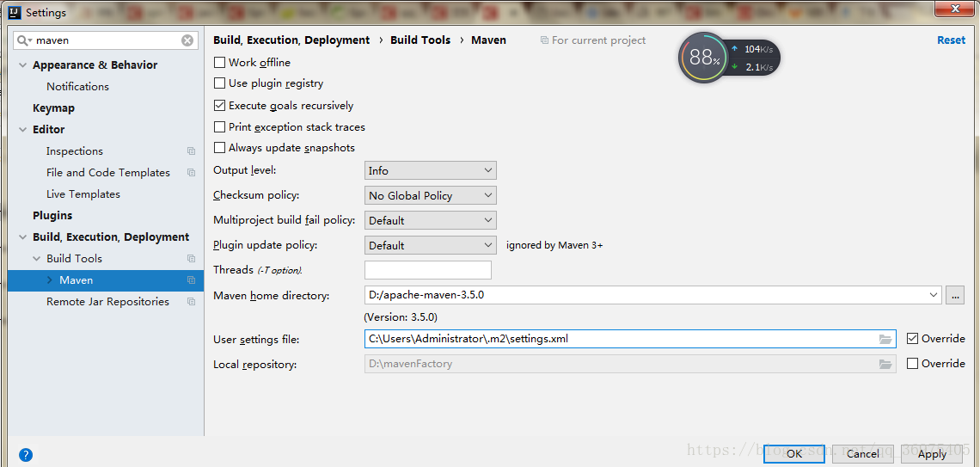Screen dimensions: 980x467
Task: Open search options magnifier icon
Action: [x=23, y=40]
